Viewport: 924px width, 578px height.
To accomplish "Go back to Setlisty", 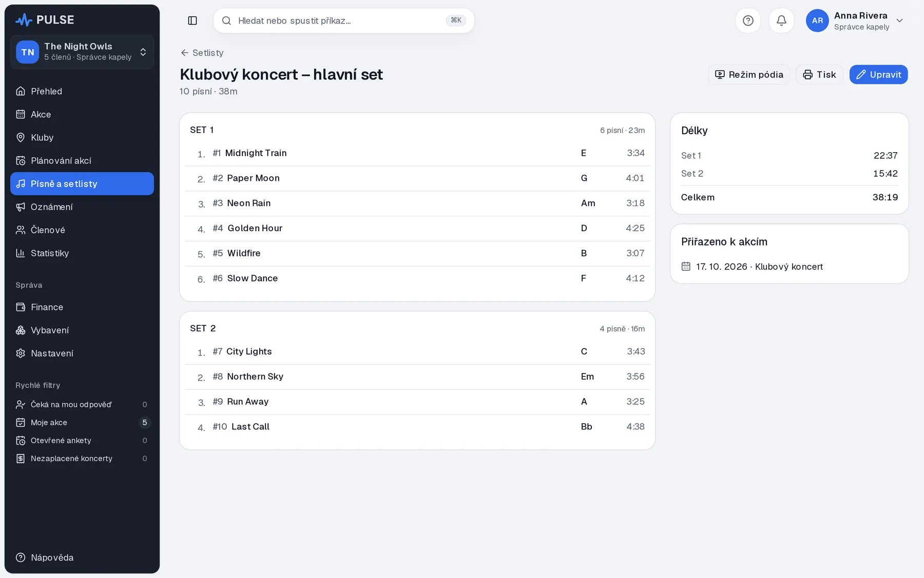I will 202,52.
